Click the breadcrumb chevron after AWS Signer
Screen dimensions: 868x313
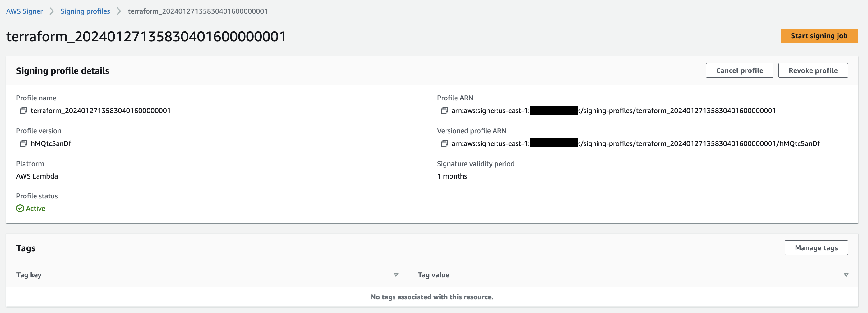pos(52,11)
